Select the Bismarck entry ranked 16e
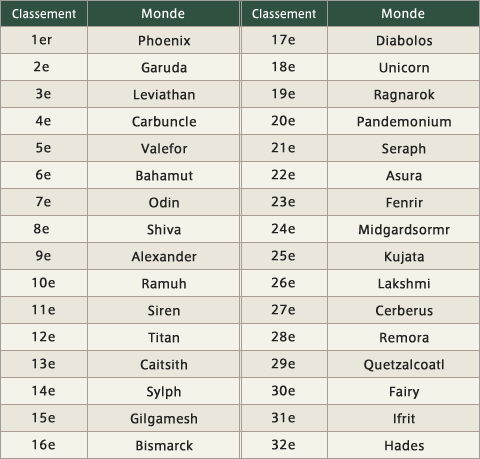480x459 pixels. (164, 445)
